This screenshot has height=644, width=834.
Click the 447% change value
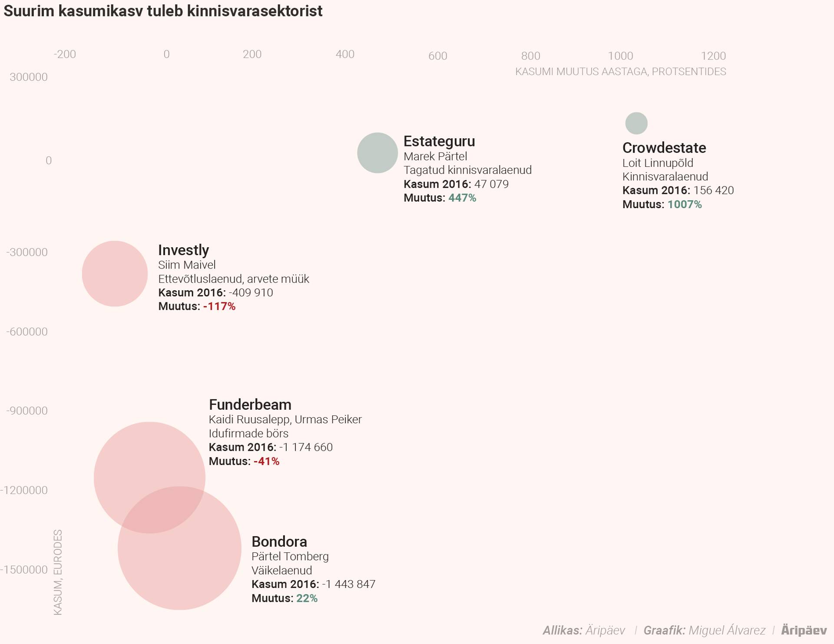pyautogui.click(x=462, y=198)
